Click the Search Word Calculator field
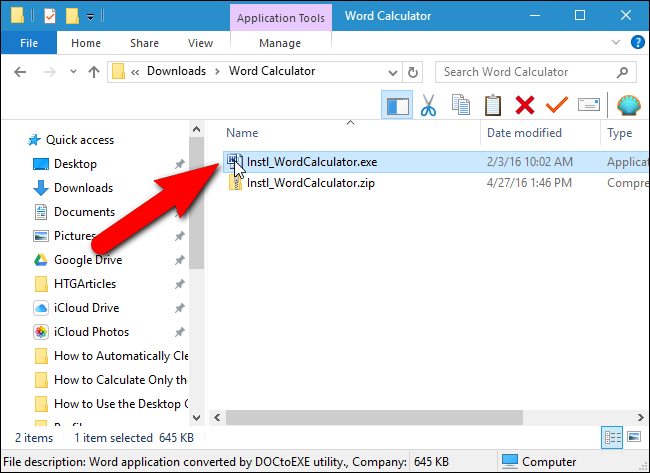 click(536, 72)
